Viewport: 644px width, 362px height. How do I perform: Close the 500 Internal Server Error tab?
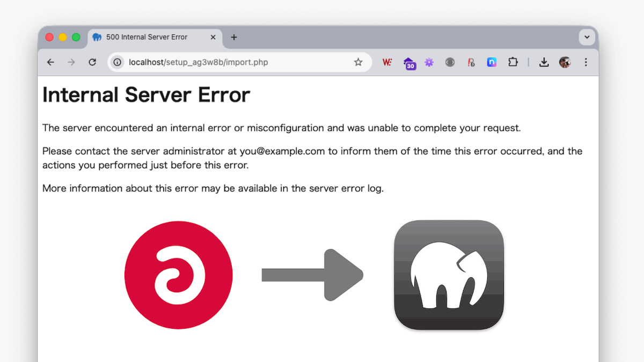tap(213, 38)
